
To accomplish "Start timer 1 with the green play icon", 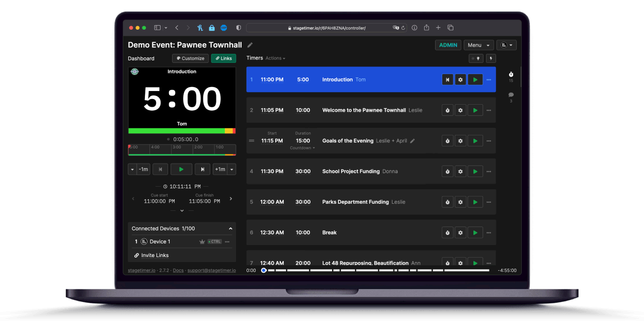I will pyautogui.click(x=474, y=79).
